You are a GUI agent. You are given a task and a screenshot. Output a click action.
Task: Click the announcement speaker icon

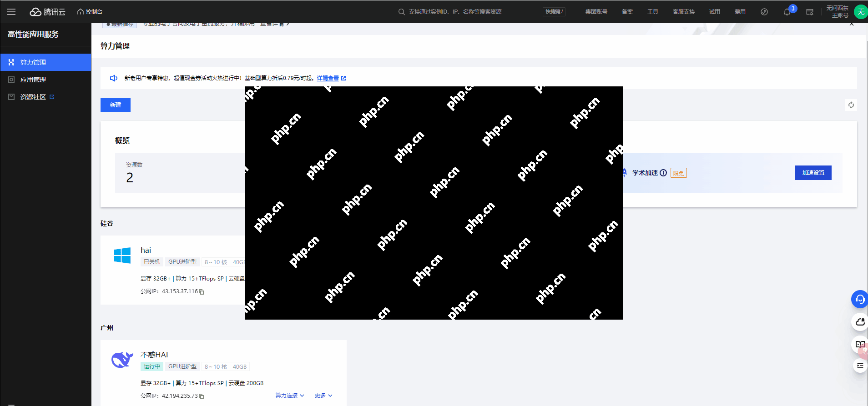[114, 78]
